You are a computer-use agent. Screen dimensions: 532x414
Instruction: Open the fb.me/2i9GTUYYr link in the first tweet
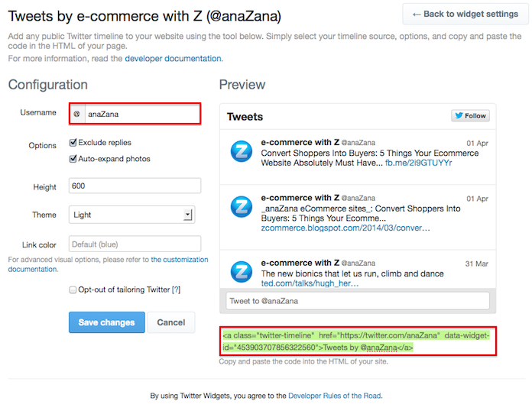(418, 163)
